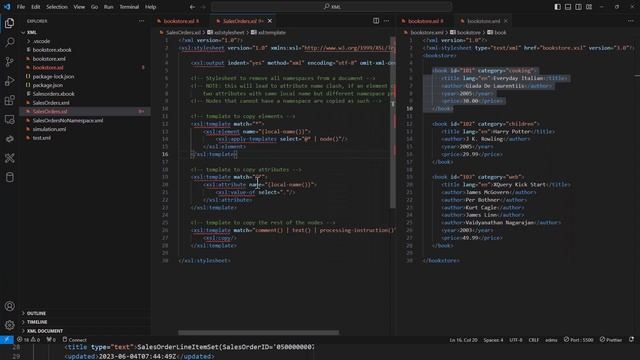Open the crossed-tools icon in activity bar
The width and height of the screenshot is (640, 360).
tap(9, 158)
